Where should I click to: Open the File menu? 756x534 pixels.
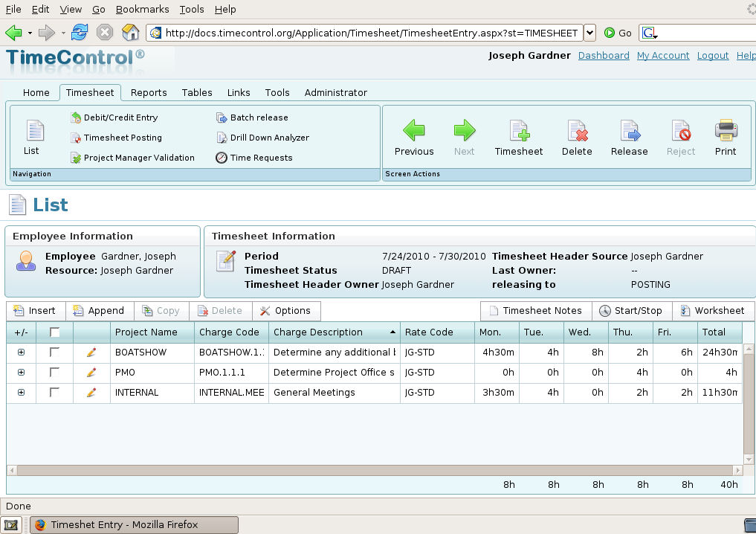[13, 9]
